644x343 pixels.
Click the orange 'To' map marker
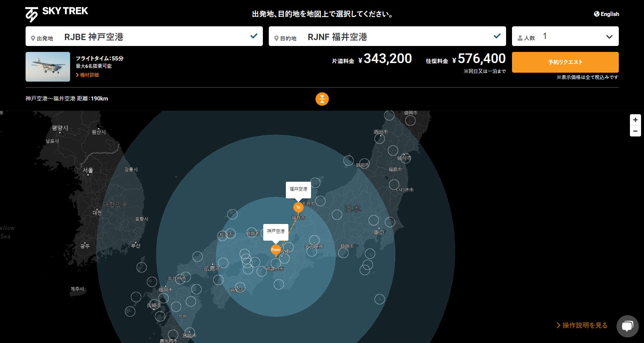(x=298, y=207)
